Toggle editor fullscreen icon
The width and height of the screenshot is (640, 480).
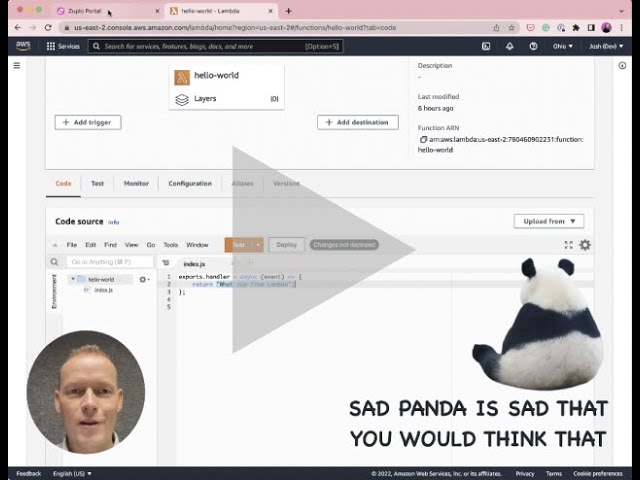pos(568,245)
